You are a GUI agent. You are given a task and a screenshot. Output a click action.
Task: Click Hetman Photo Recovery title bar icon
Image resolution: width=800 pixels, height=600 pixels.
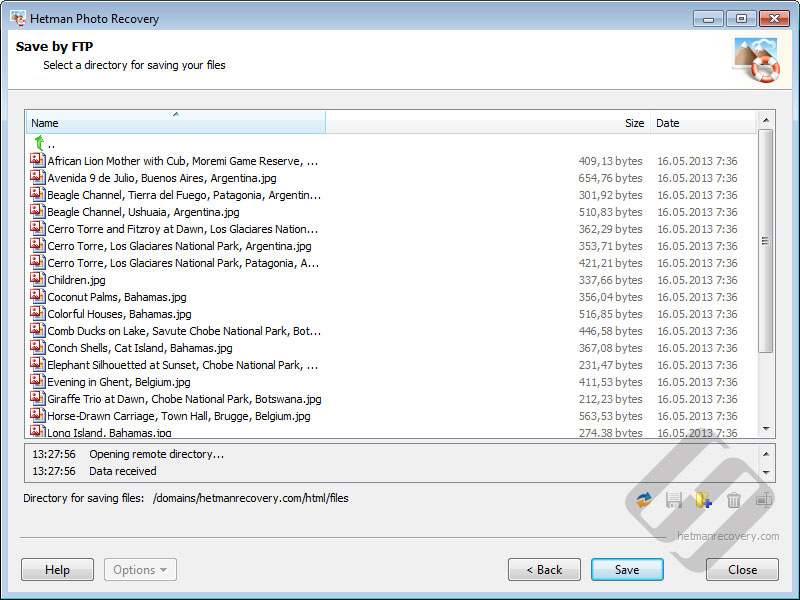(x=17, y=18)
